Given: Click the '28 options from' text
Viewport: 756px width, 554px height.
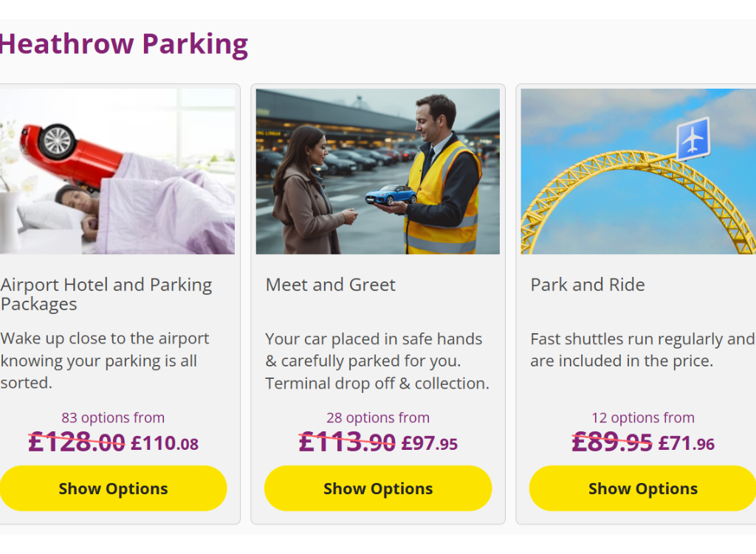Looking at the screenshot, I should tap(378, 417).
